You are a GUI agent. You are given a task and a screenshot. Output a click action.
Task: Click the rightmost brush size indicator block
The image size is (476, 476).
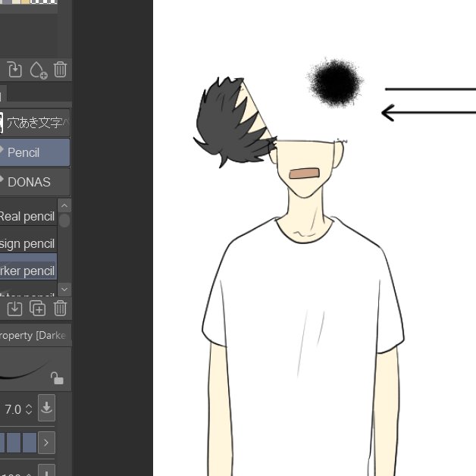[x=30, y=443]
